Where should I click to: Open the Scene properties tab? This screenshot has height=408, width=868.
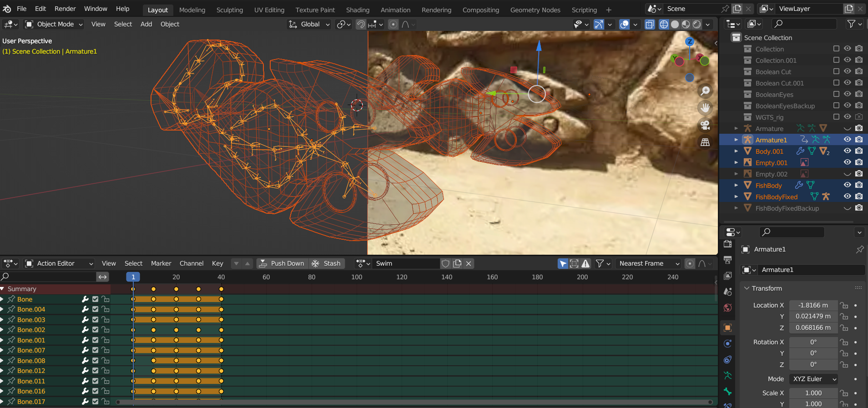tap(727, 292)
